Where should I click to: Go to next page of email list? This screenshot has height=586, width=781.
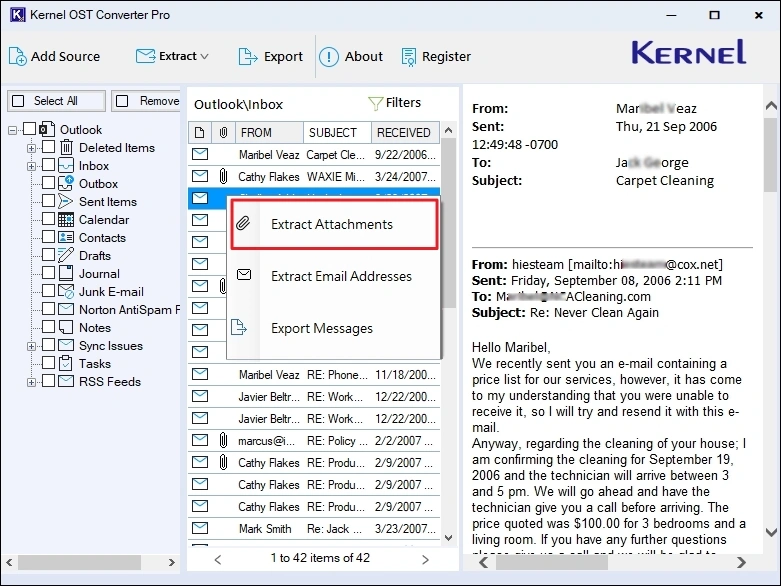(x=425, y=559)
